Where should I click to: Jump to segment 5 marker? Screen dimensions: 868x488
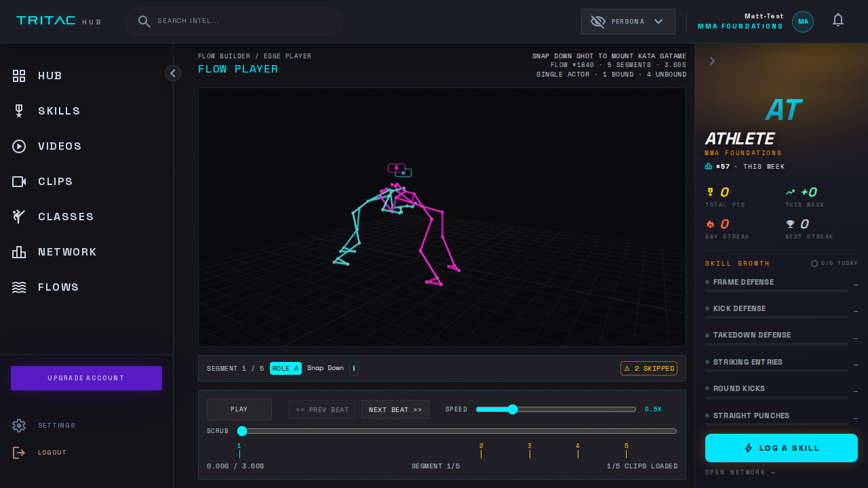627,450
